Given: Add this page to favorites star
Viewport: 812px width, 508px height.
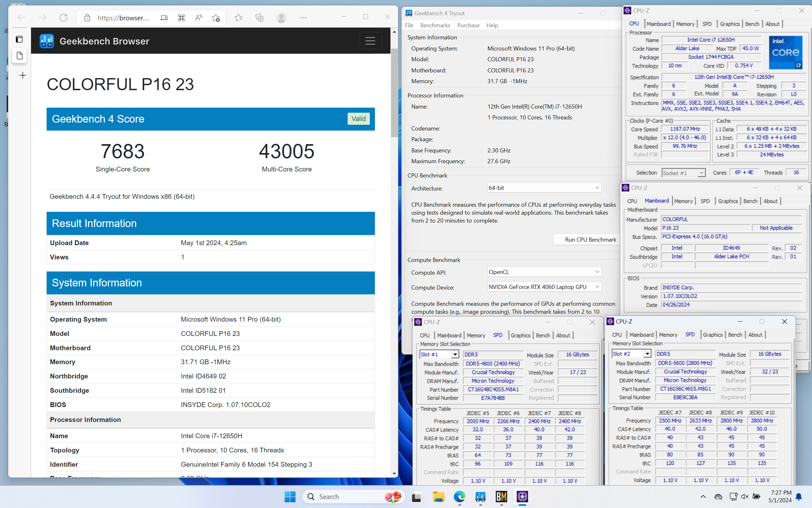Looking at the screenshot, I should click(216, 18).
